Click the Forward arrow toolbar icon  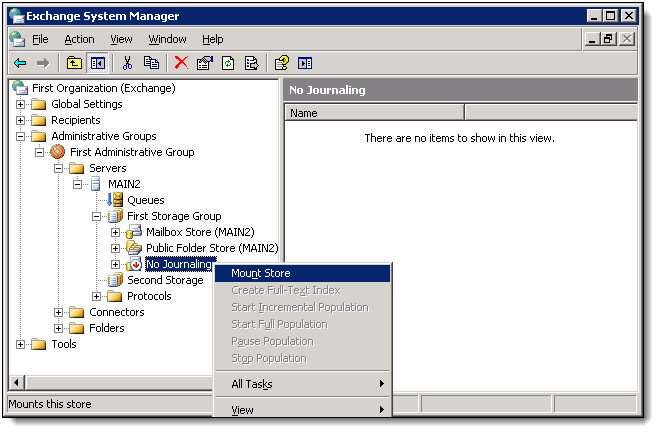pyautogui.click(x=43, y=64)
